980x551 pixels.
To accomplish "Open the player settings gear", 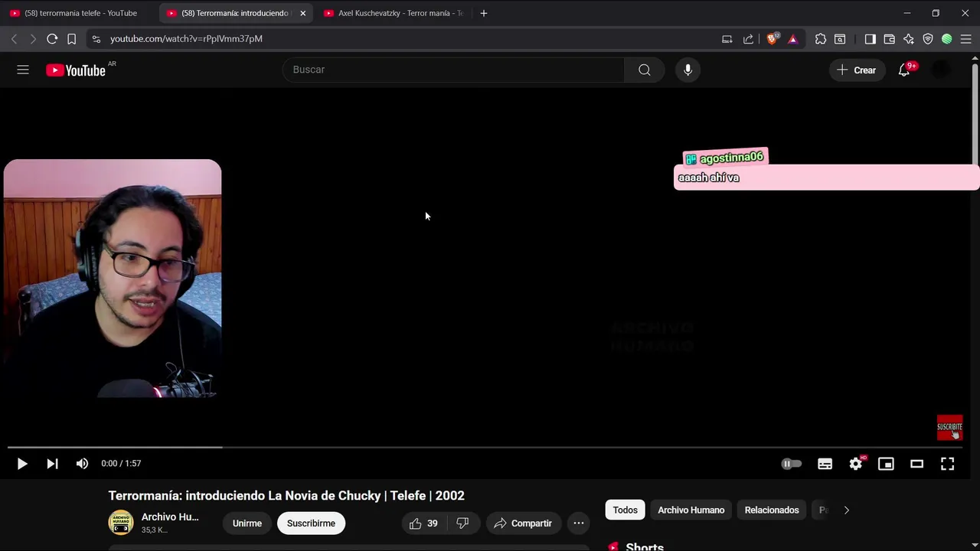I will pyautogui.click(x=855, y=464).
